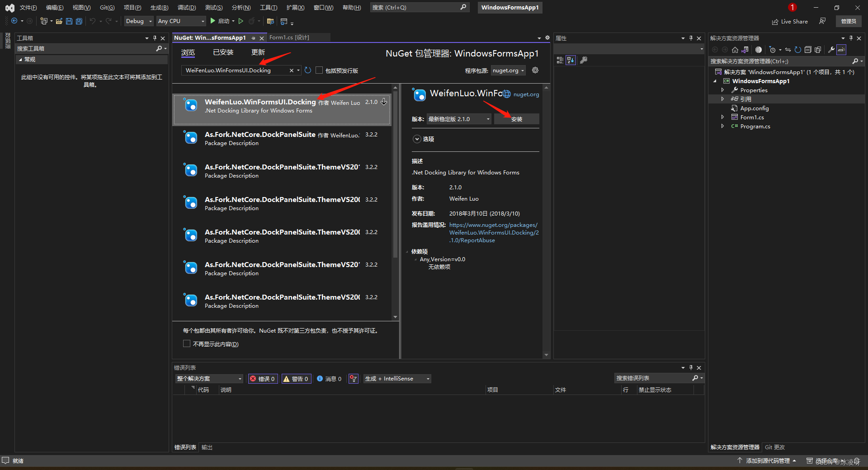This screenshot has width=868, height=470.
Task: Click the download arrow on WeifenLuo package row
Action: click(x=384, y=102)
